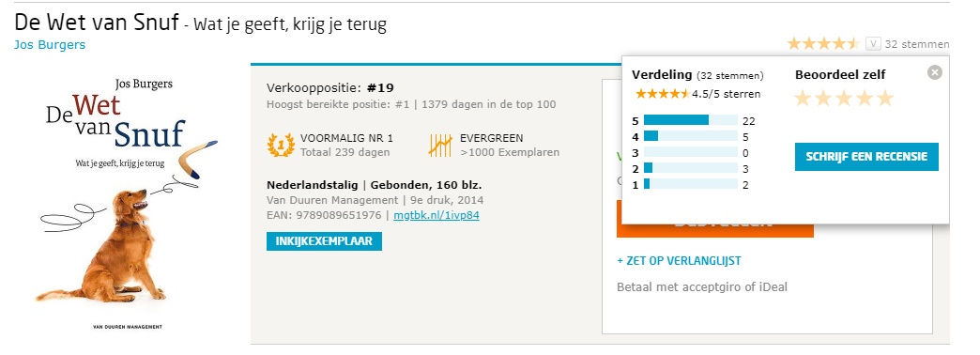980x355 pixels.
Task: Rate the book four stars
Action: [x=865, y=99]
